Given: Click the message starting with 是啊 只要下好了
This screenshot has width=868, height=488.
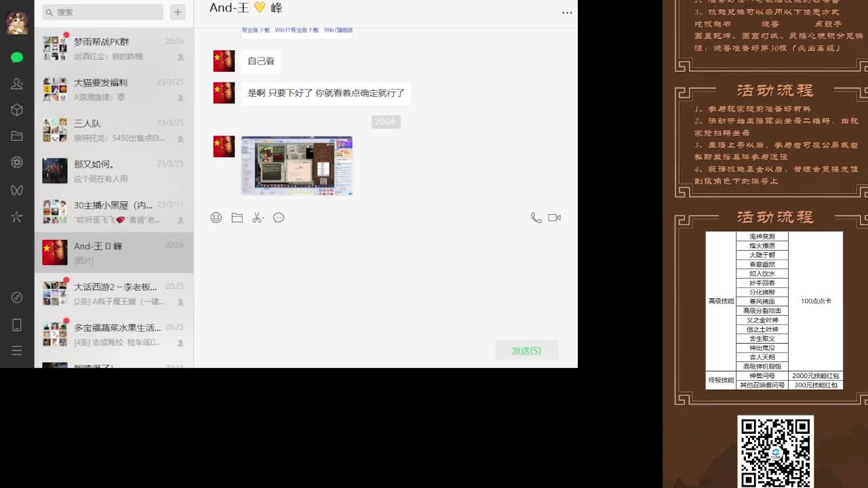Looking at the screenshot, I should coord(326,93).
